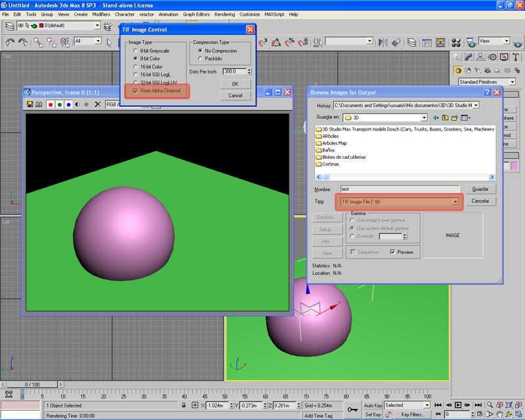Viewport: 525px width, 420px height.
Task: Select 8-bit Greyscale image type
Action: click(x=136, y=51)
